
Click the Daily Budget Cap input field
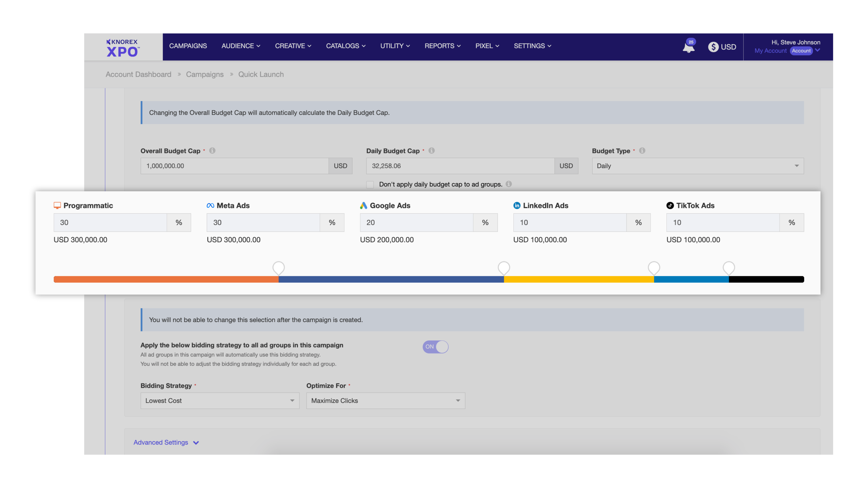pos(460,166)
